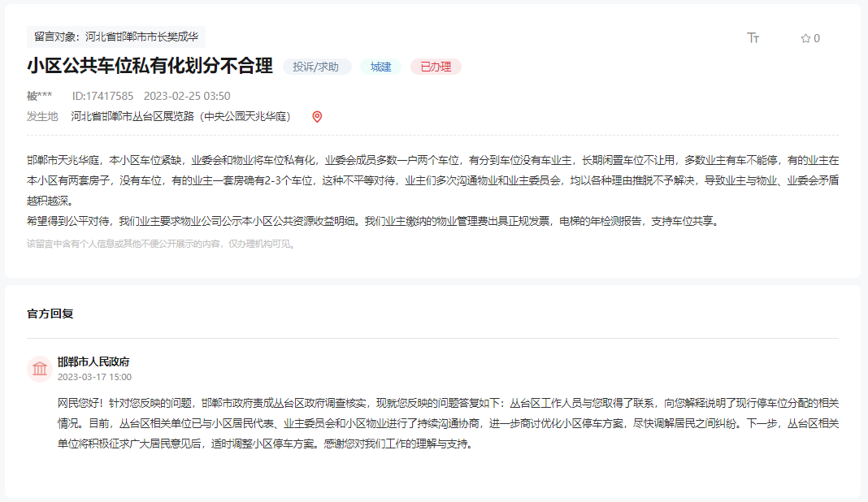Click the 发生地 label

click(42, 117)
